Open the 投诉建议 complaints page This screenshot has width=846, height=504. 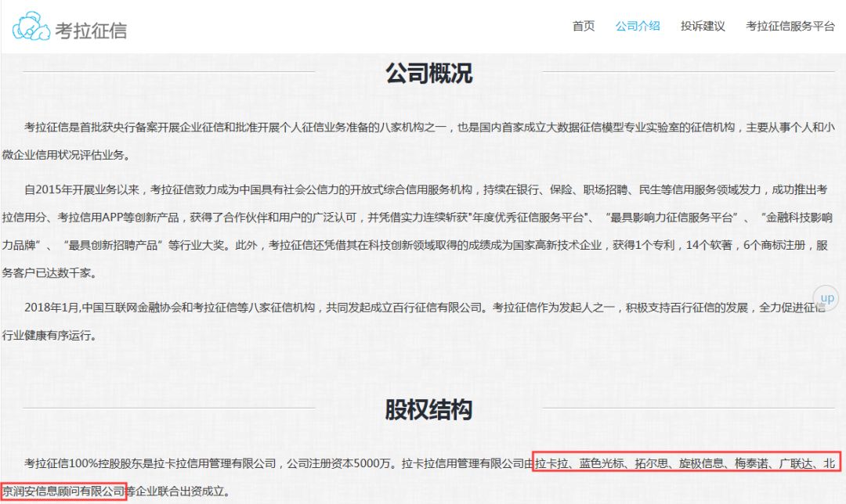click(x=703, y=26)
